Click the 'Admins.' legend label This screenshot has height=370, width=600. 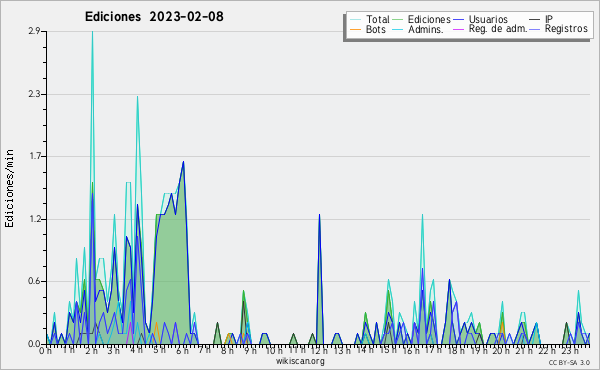tap(426, 29)
